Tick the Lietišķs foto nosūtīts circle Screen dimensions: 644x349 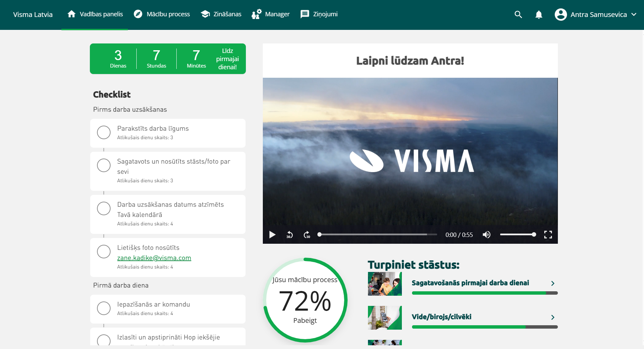click(104, 252)
